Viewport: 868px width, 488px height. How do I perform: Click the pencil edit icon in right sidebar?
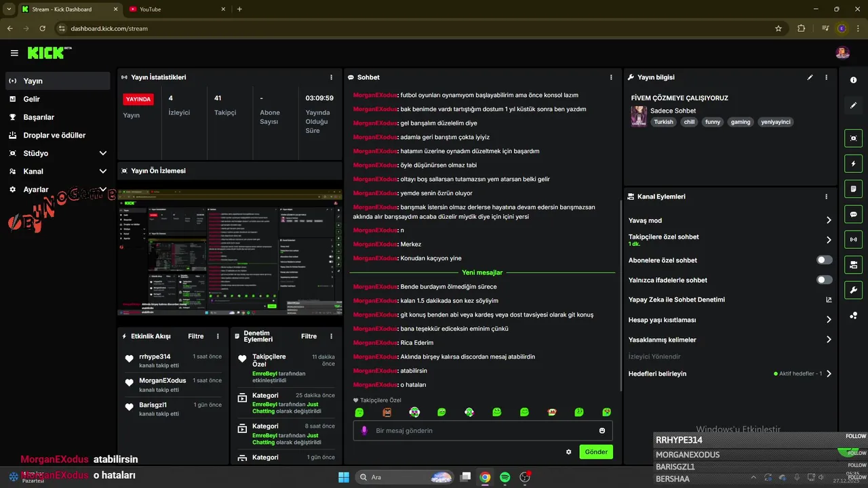(x=854, y=105)
